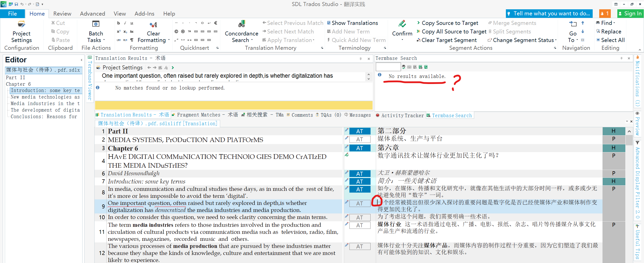644x263 pixels.
Task: Go to previous segment arrow
Action: point(583,23)
